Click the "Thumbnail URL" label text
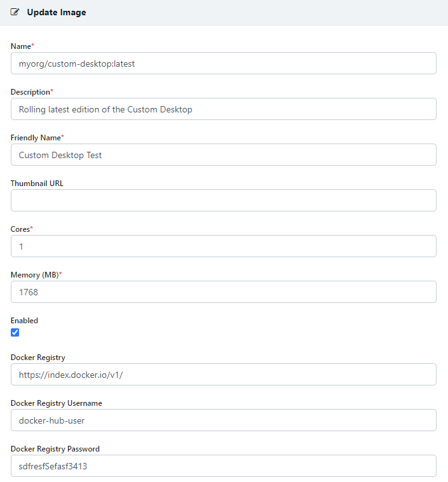 [37, 184]
